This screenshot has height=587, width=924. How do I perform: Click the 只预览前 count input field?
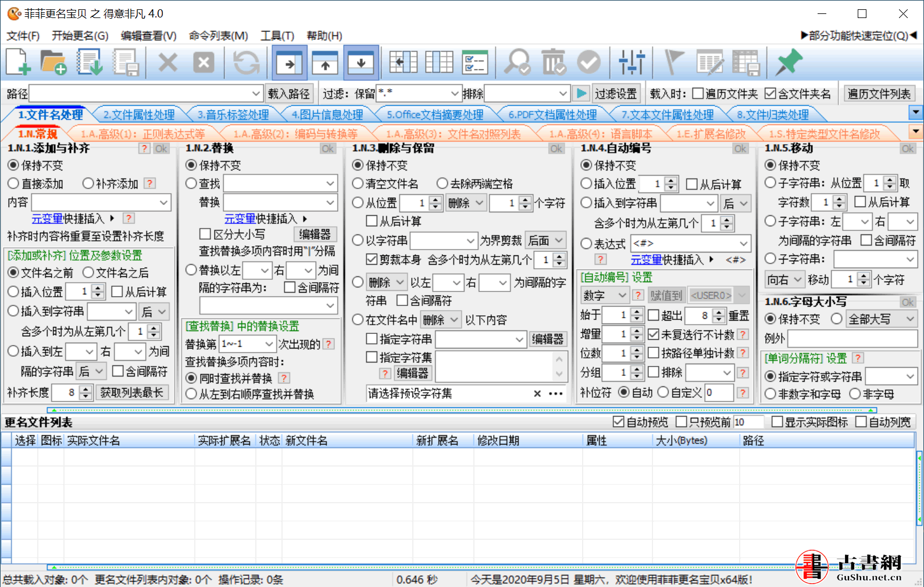pos(749,422)
